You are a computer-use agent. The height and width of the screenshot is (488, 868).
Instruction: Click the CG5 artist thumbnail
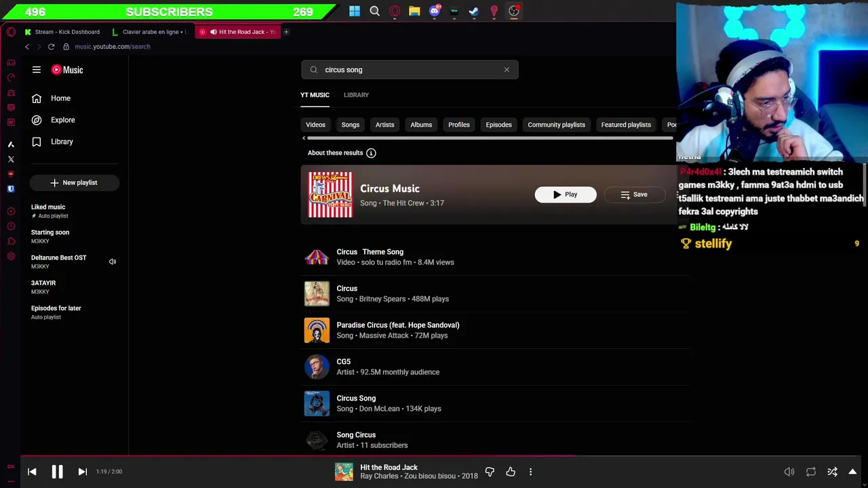(x=317, y=367)
